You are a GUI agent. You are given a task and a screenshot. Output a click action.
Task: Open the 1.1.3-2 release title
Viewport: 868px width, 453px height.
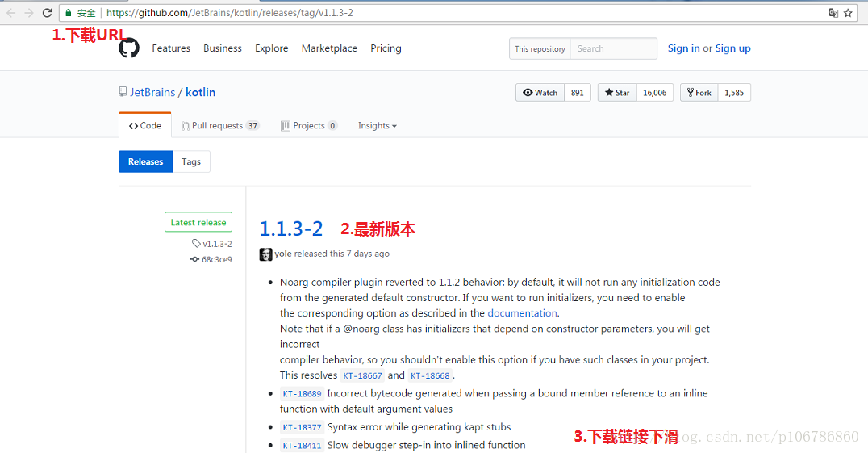click(x=291, y=229)
